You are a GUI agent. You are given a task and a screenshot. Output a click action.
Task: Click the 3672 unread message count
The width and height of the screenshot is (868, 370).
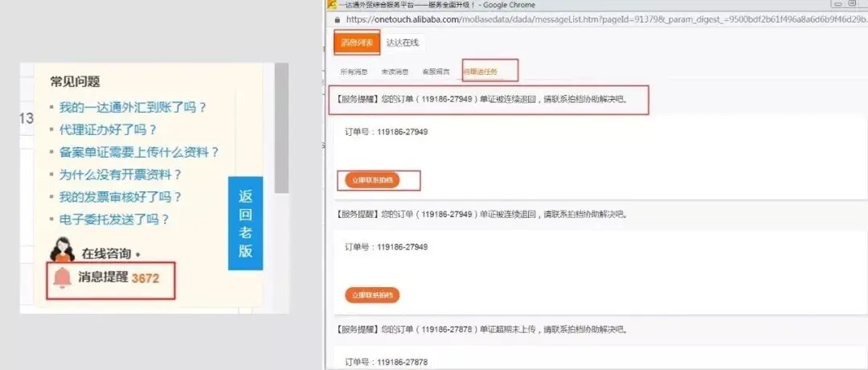pos(145,279)
